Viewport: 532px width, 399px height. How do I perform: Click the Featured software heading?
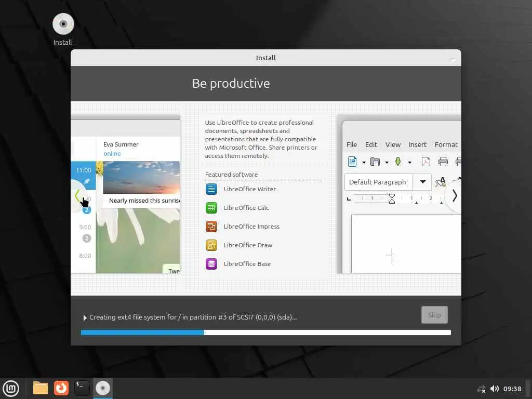point(231,175)
